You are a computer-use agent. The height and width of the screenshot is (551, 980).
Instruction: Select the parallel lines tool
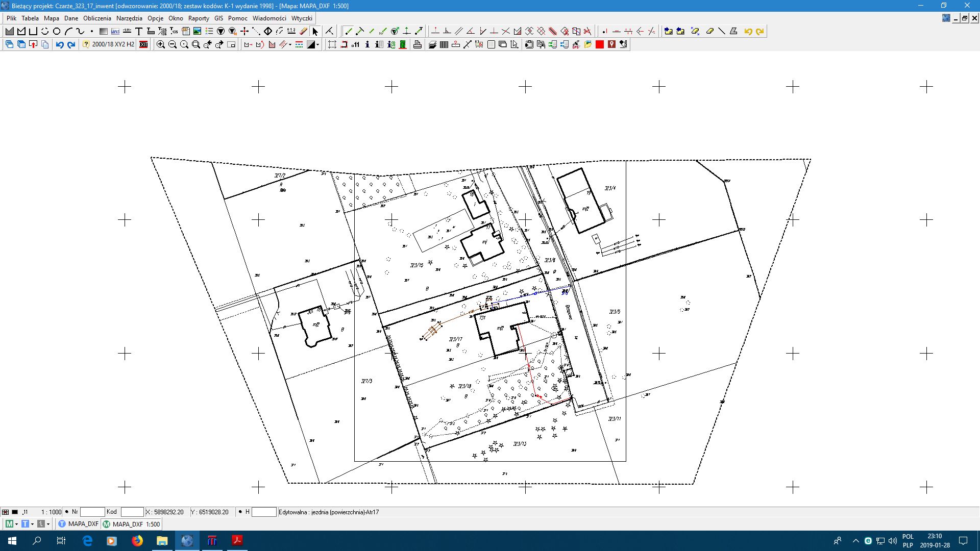(459, 31)
